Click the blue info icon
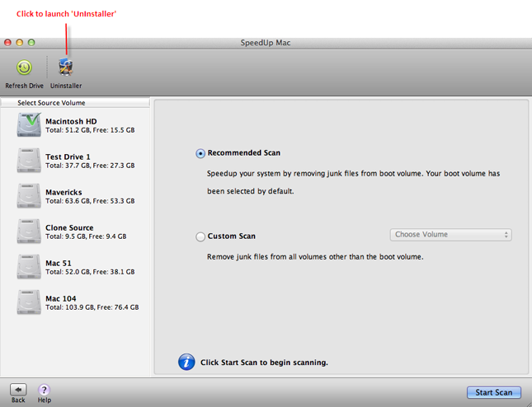 (186, 362)
